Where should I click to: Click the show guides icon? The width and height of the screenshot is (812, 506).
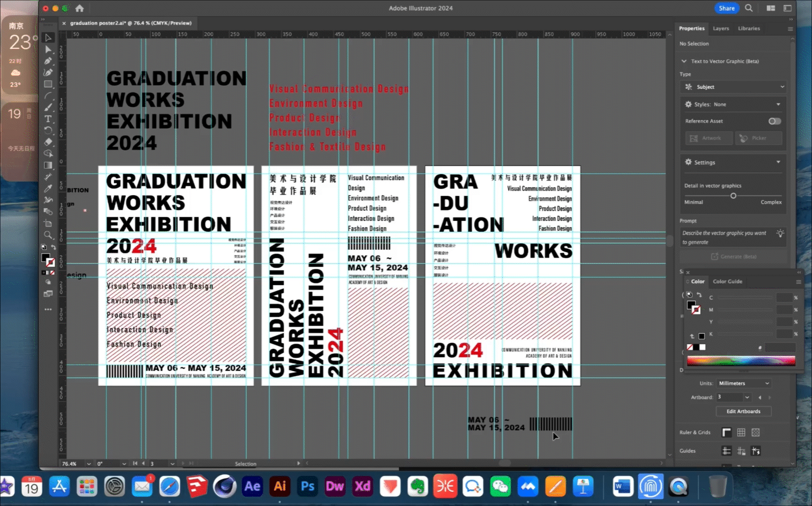pyautogui.click(x=726, y=451)
